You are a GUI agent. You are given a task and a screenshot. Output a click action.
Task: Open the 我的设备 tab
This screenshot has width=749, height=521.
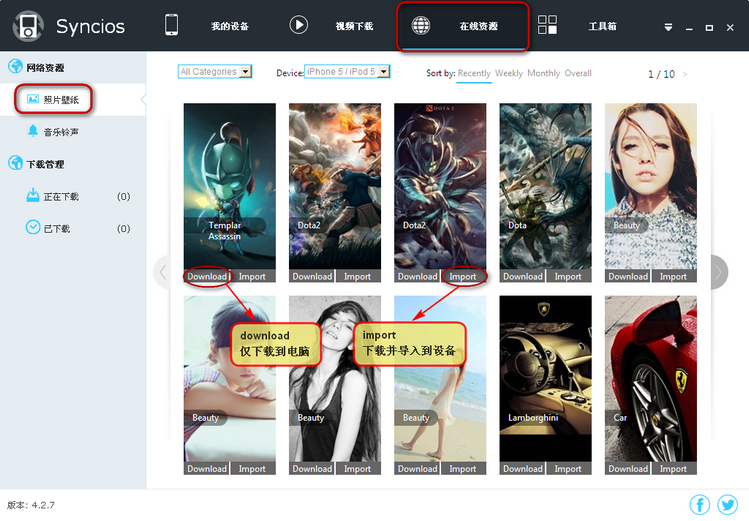pos(230,26)
